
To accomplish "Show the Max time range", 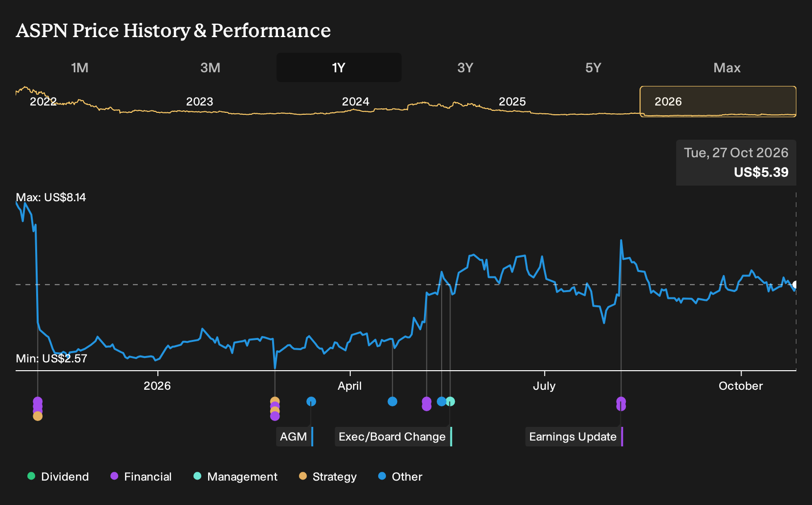I will (x=727, y=67).
